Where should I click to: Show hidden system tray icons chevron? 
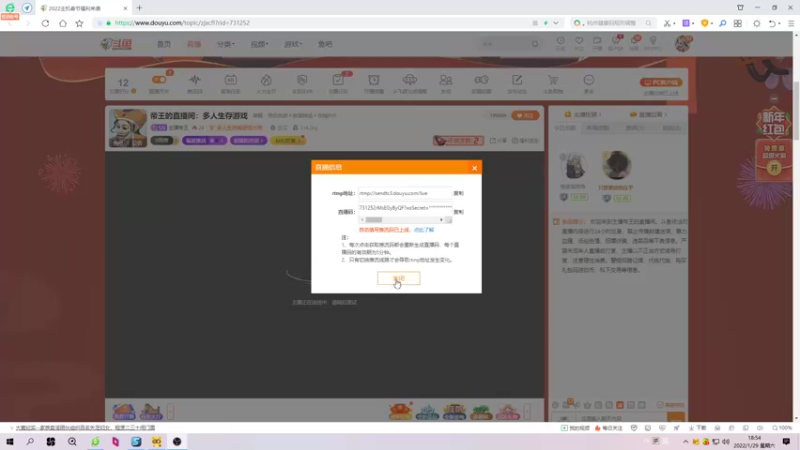click(685, 442)
